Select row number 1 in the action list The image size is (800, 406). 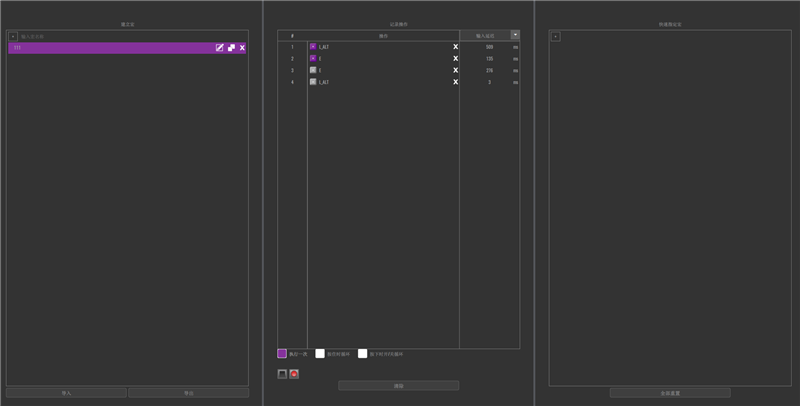292,47
